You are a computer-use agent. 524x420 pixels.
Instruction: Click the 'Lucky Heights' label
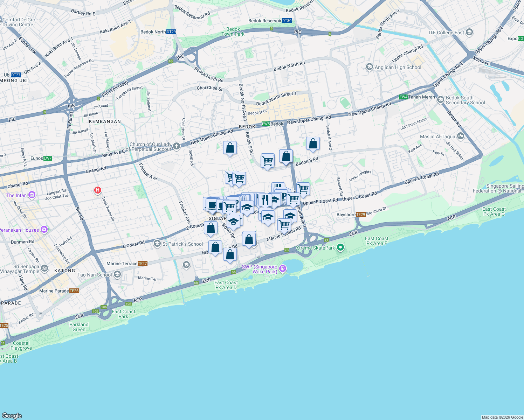click(x=360, y=176)
